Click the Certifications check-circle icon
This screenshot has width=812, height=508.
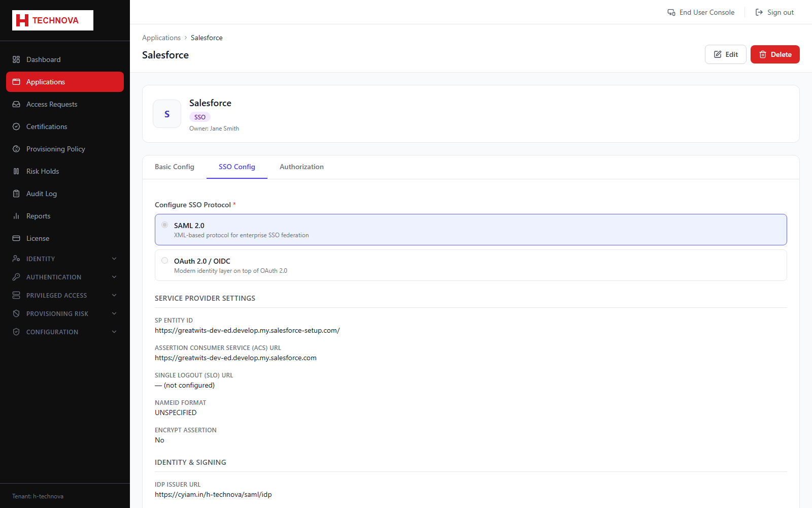pyautogui.click(x=16, y=126)
